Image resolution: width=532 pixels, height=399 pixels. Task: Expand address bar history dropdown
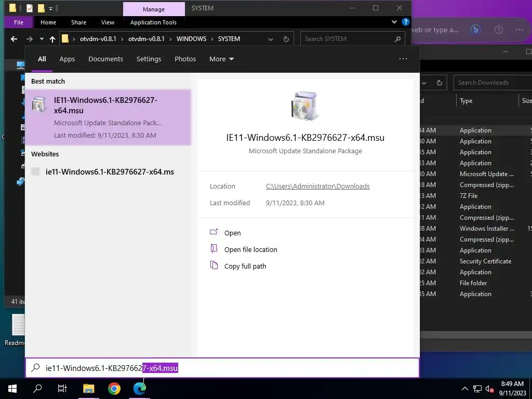click(x=270, y=39)
